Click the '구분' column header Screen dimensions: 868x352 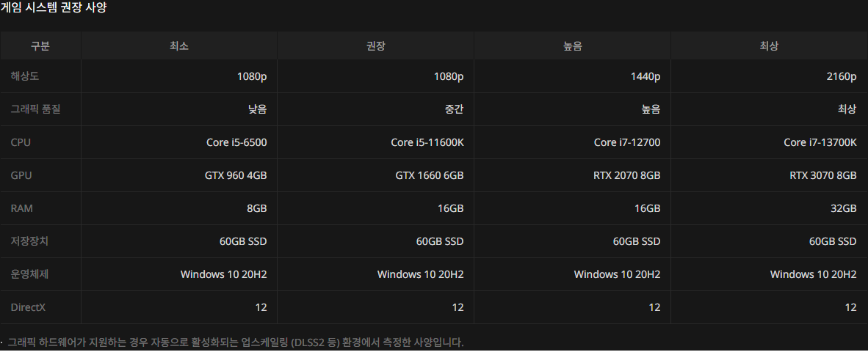(40, 46)
